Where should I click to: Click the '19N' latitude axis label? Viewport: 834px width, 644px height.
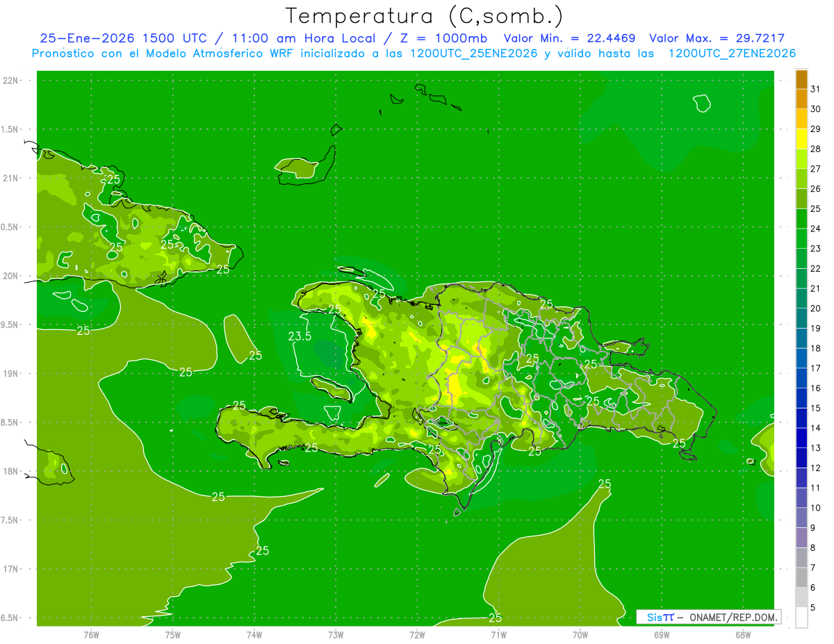tap(10, 374)
